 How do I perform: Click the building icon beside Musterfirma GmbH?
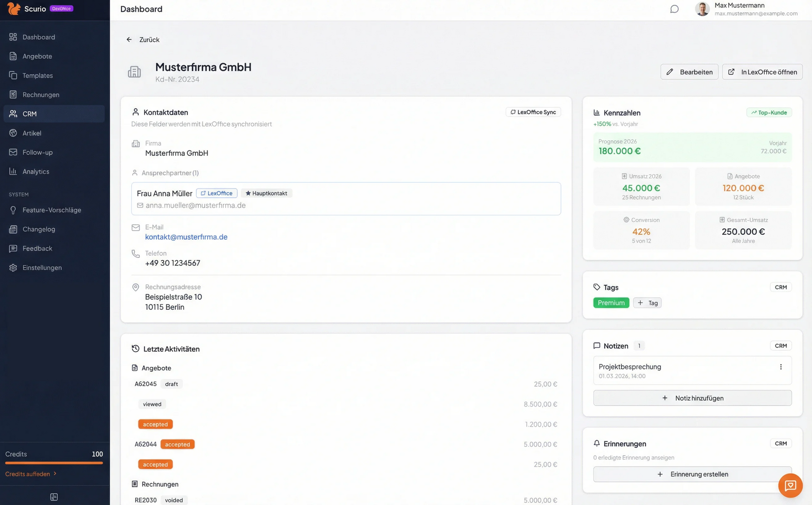[x=134, y=72]
